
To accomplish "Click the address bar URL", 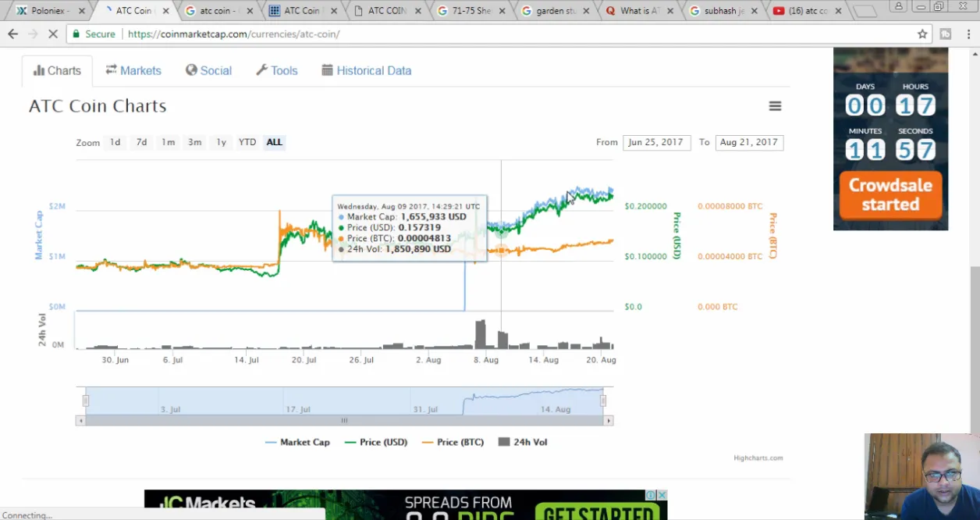I will coord(233,34).
